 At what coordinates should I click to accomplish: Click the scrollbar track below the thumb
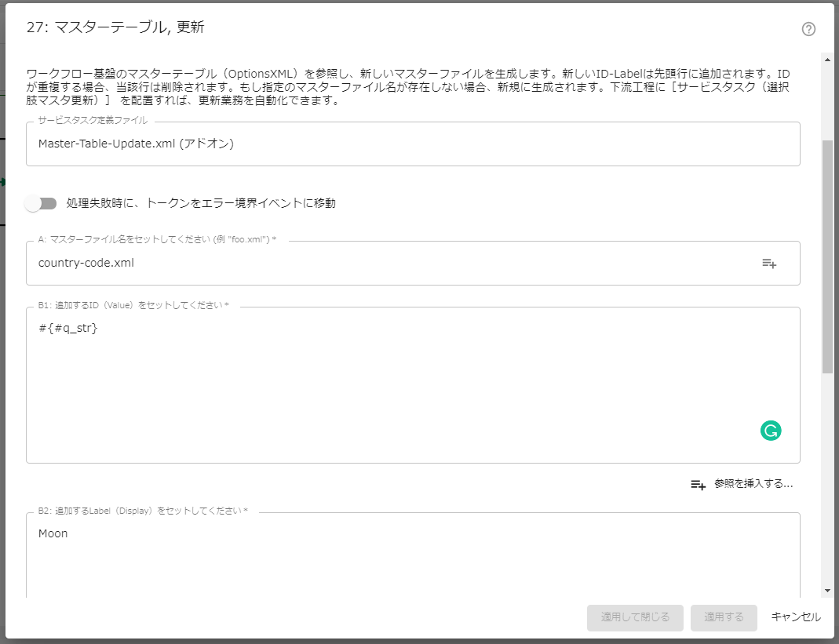coord(828,471)
